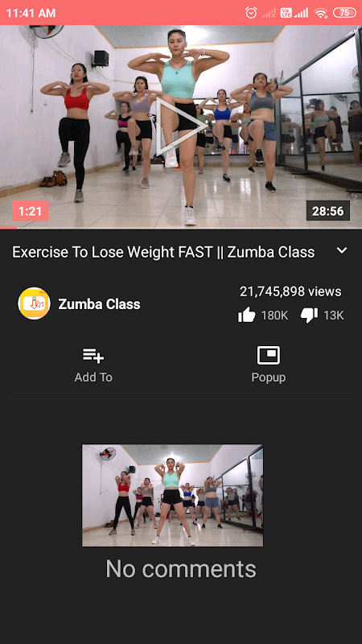Tap the video title text

pos(163,252)
